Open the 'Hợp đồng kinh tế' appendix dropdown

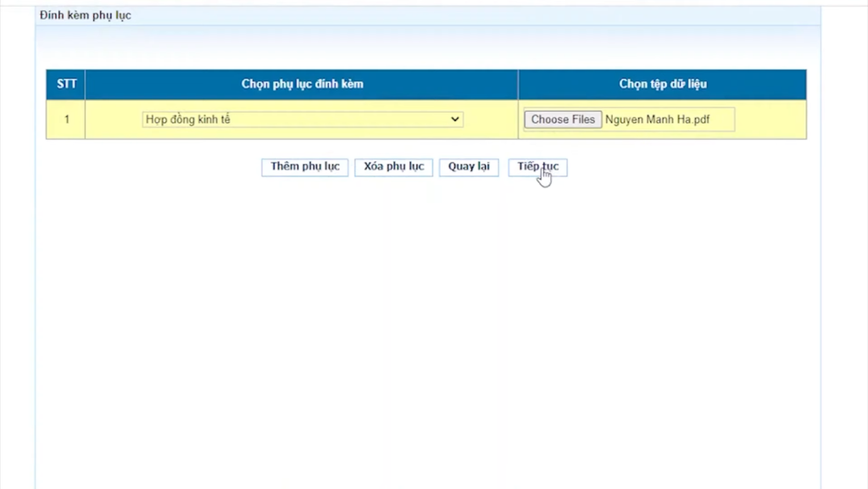(303, 119)
